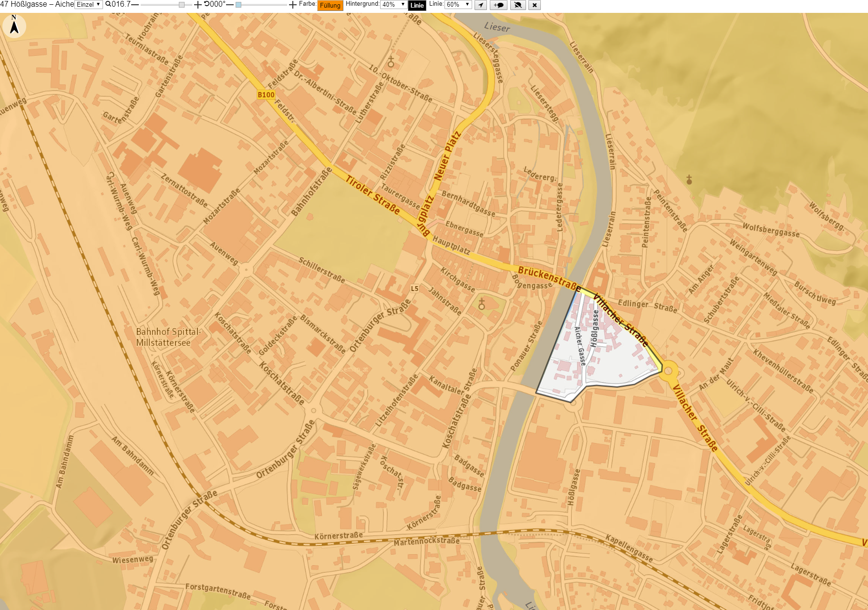Screen dimensions: 868x610
Task: Click the X button in toolbar
Action: click(535, 5)
